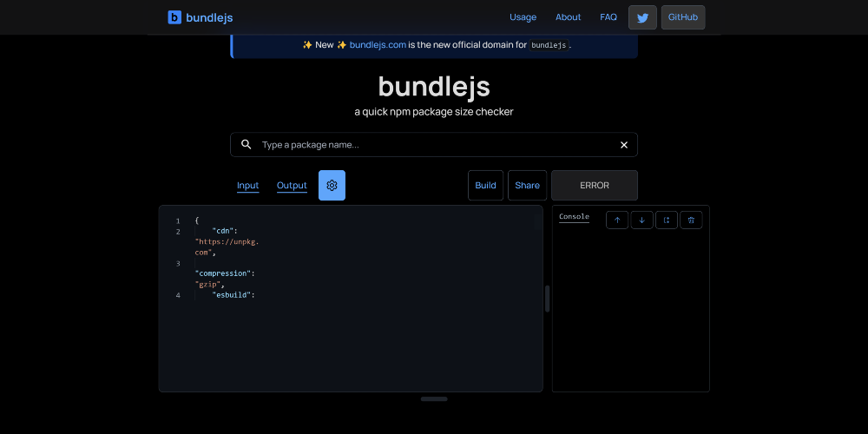Switch to the Output tab
The image size is (868, 434).
point(292,186)
